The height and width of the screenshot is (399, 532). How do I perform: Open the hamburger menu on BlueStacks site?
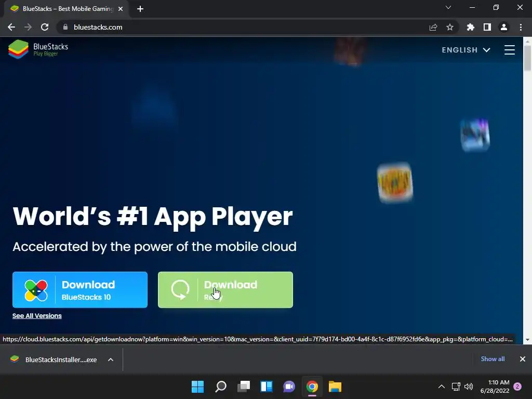coord(509,50)
